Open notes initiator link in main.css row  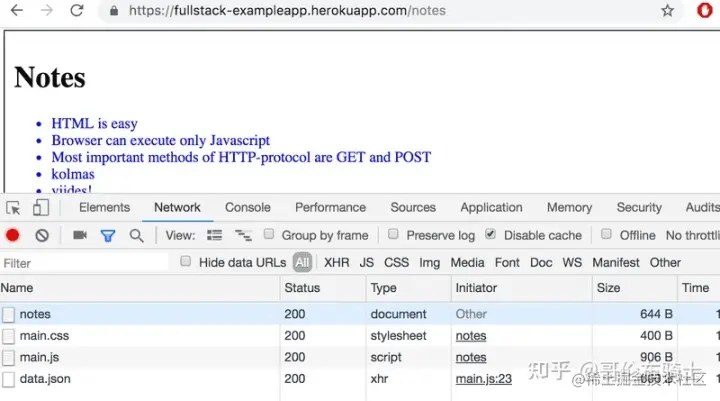coord(471,336)
